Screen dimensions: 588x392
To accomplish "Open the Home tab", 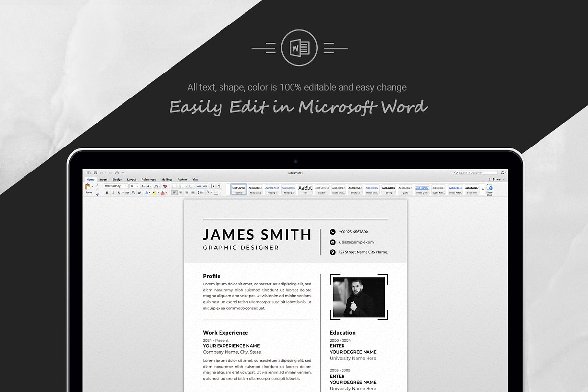I will (x=91, y=180).
